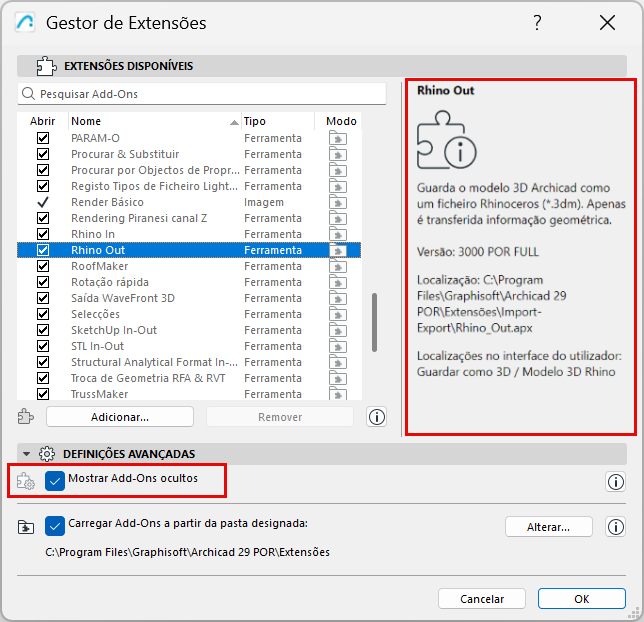The width and height of the screenshot is (644, 622).
Task: Confirm with the OK button
Action: [582, 599]
